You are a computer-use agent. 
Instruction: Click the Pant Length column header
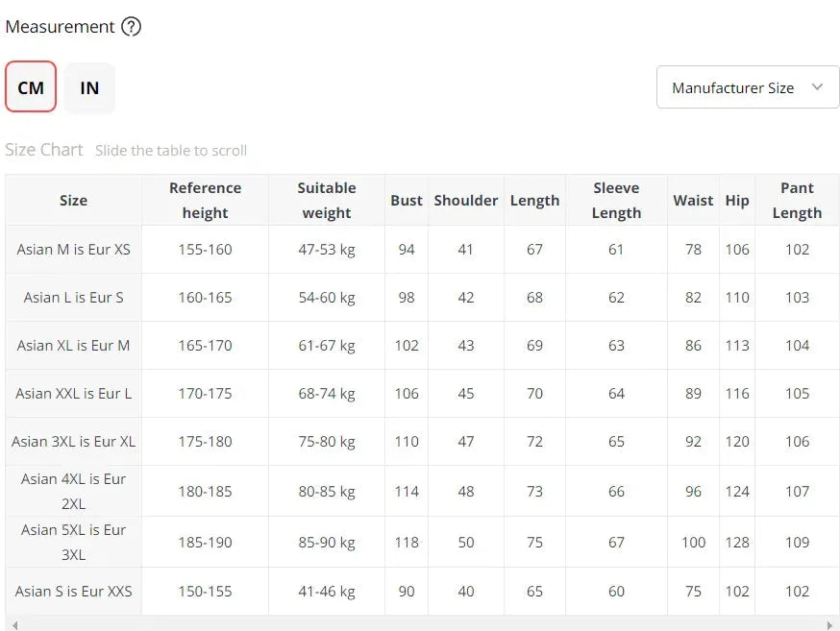797,201
